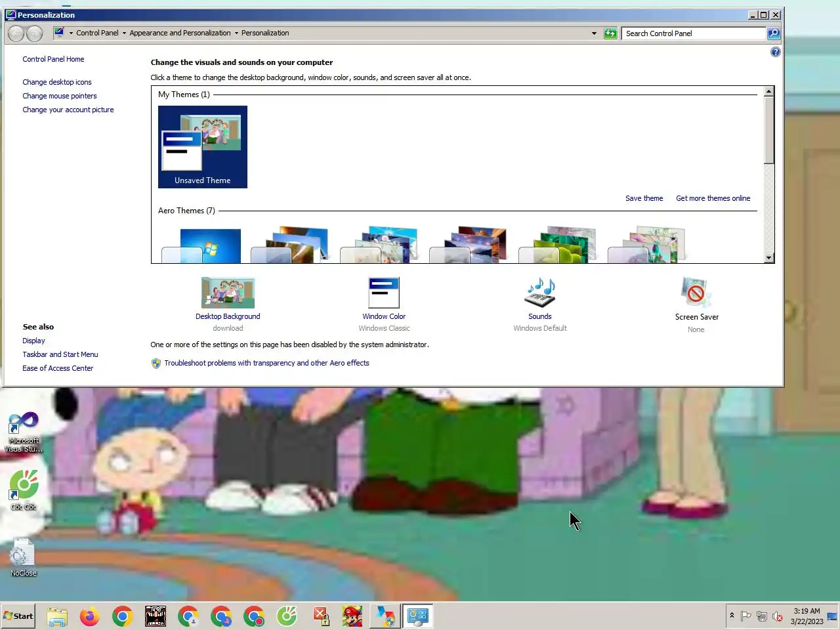The image size is (840, 630).
Task: Click the Personalization active taskbar button
Action: [x=417, y=616]
